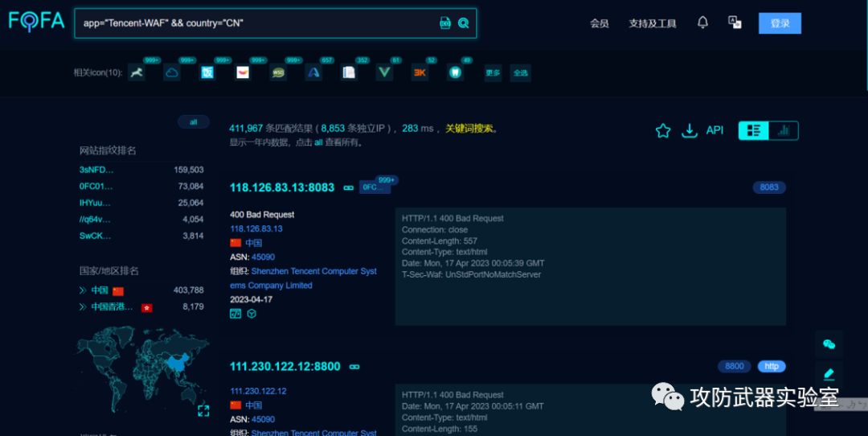This screenshot has width=868, height=436.
Task: Click IP link 111.230.122.12
Action: point(258,391)
